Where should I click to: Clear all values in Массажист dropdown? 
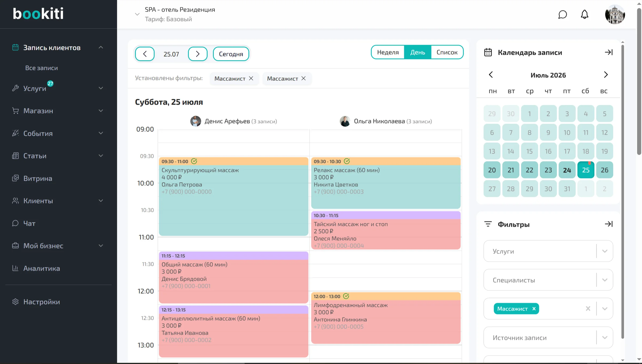pos(588,309)
